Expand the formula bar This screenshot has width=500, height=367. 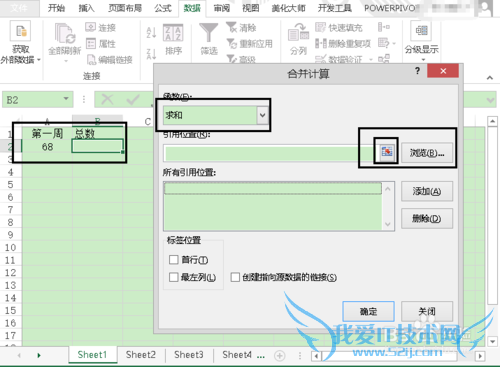tap(490, 100)
